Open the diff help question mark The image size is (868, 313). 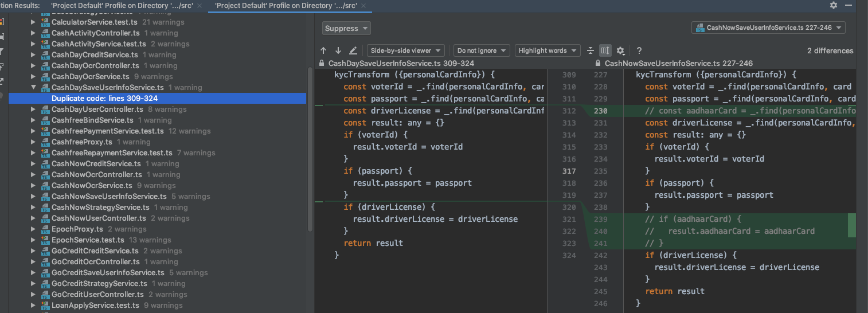pos(639,50)
